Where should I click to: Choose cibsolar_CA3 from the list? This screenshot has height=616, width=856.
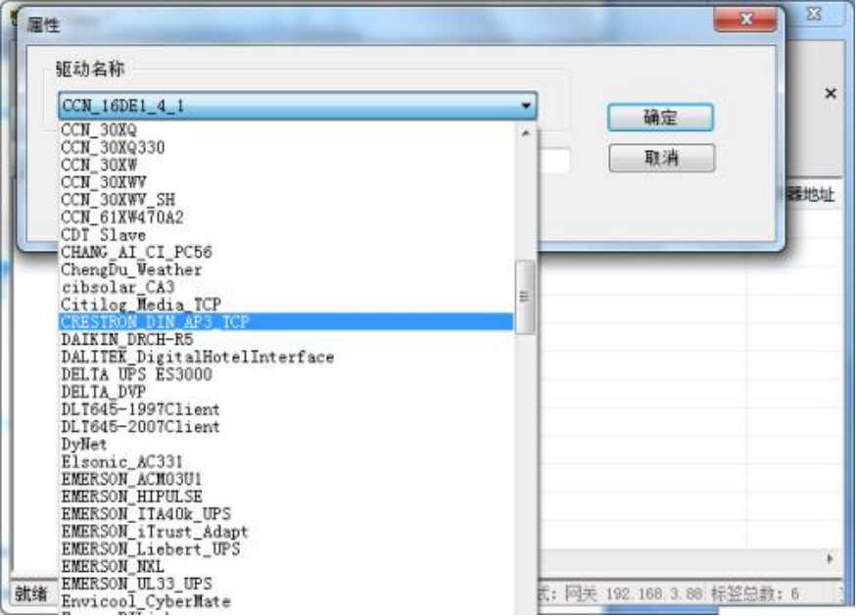point(286,287)
